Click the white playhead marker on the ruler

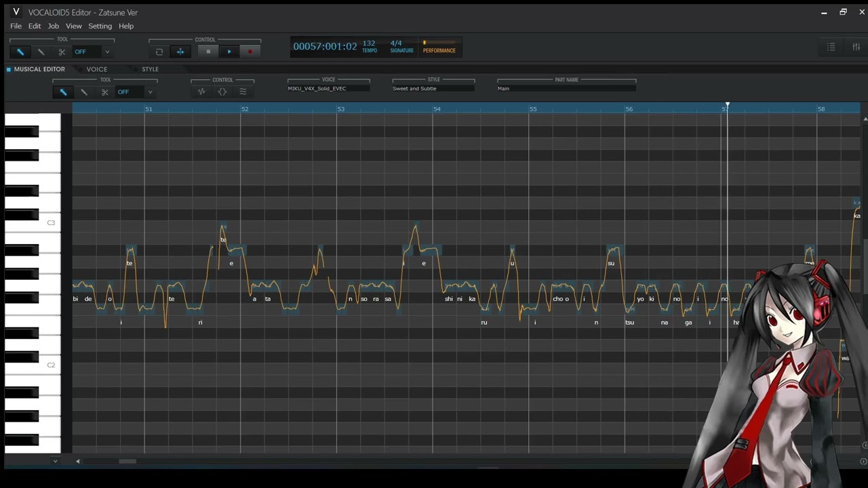728,105
